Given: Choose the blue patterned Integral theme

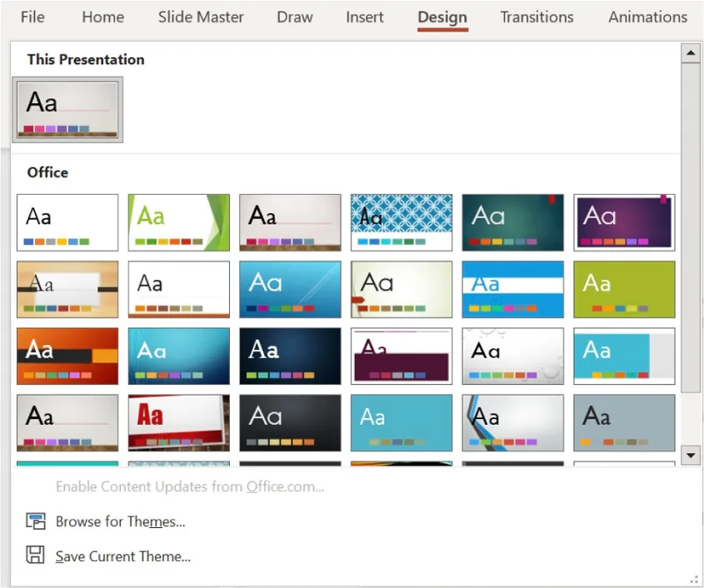Looking at the screenshot, I should click(x=401, y=222).
